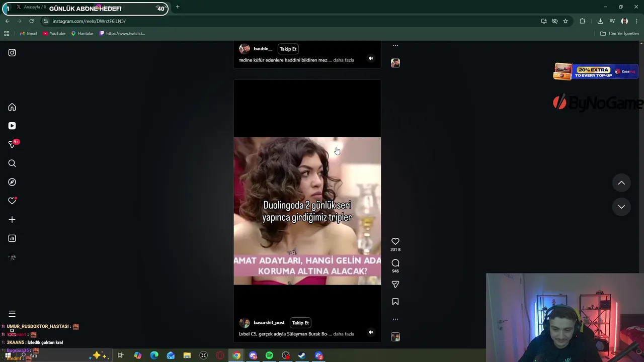Create a new post with the plus icon
Screen dimensions: 644x362
click(x=12, y=220)
